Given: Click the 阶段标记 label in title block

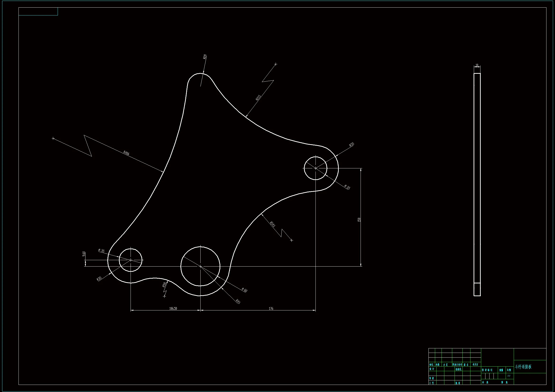Looking at the screenshot, I should (x=487, y=370).
